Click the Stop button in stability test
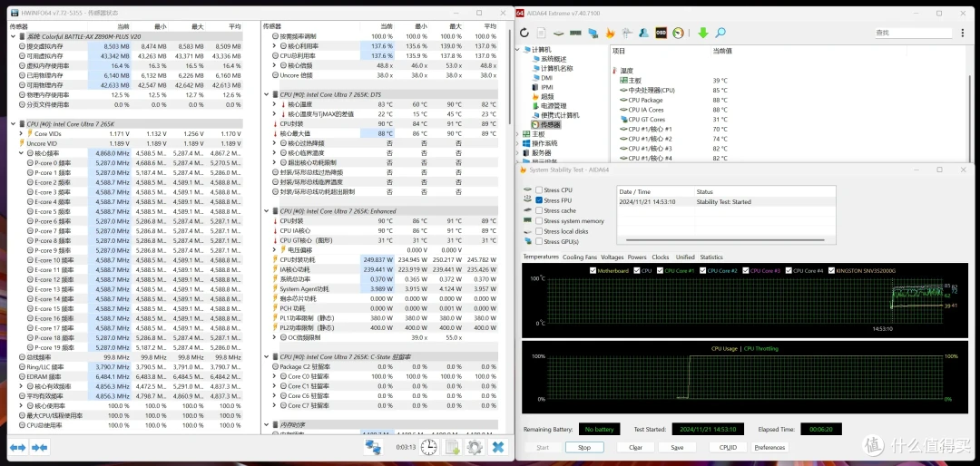Screen dimensions: 980x466 [584, 447]
